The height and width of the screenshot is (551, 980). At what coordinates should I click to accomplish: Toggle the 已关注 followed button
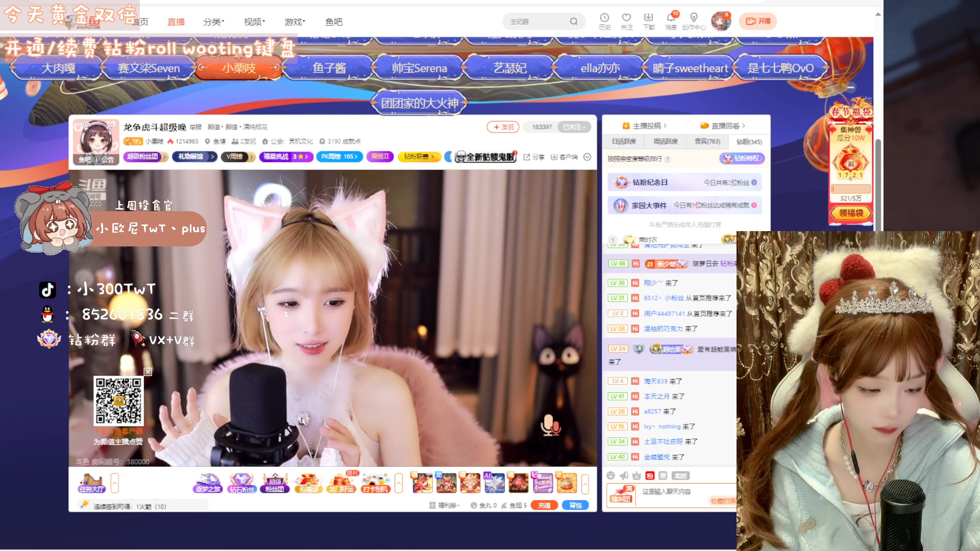coord(575,127)
